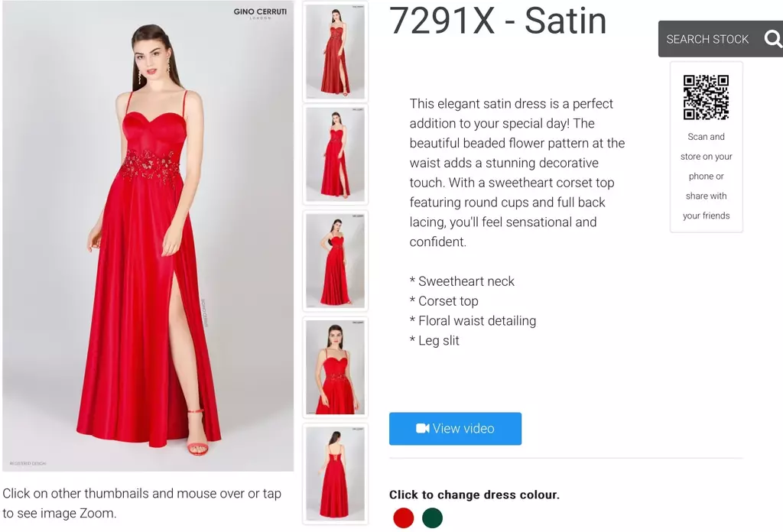Select the first thumbnail with sparkly dress
The height and width of the screenshot is (532, 783).
pos(335,51)
